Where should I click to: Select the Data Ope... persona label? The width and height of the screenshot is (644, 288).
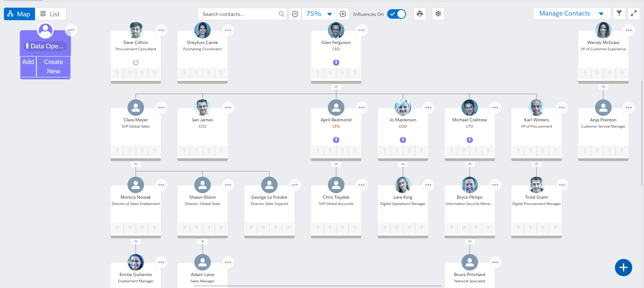coord(45,46)
